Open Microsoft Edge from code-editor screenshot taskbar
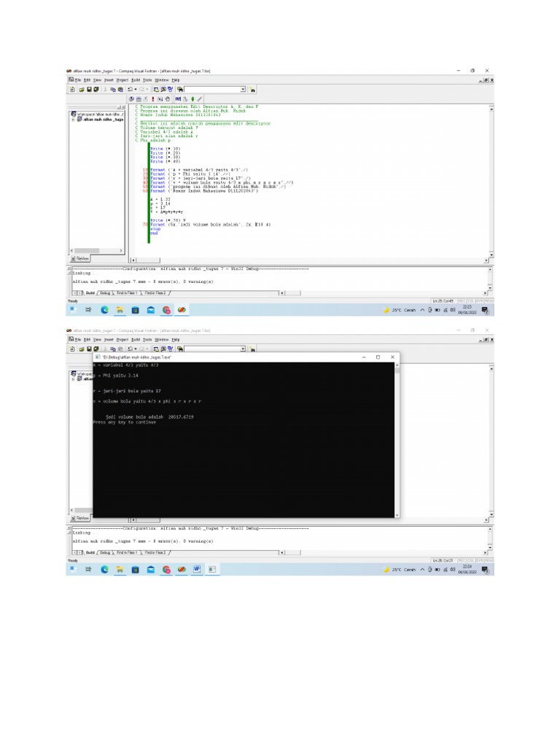This screenshot has width=560, height=747. pyautogui.click(x=104, y=309)
